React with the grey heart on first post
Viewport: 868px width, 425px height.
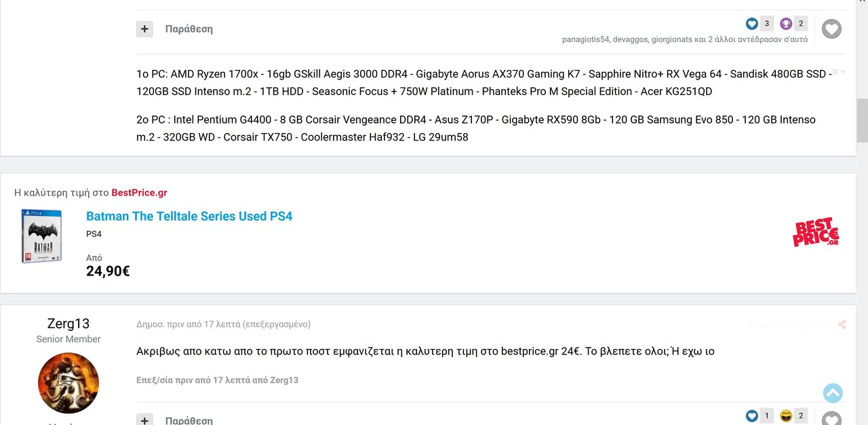pyautogui.click(x=831, y=29)
